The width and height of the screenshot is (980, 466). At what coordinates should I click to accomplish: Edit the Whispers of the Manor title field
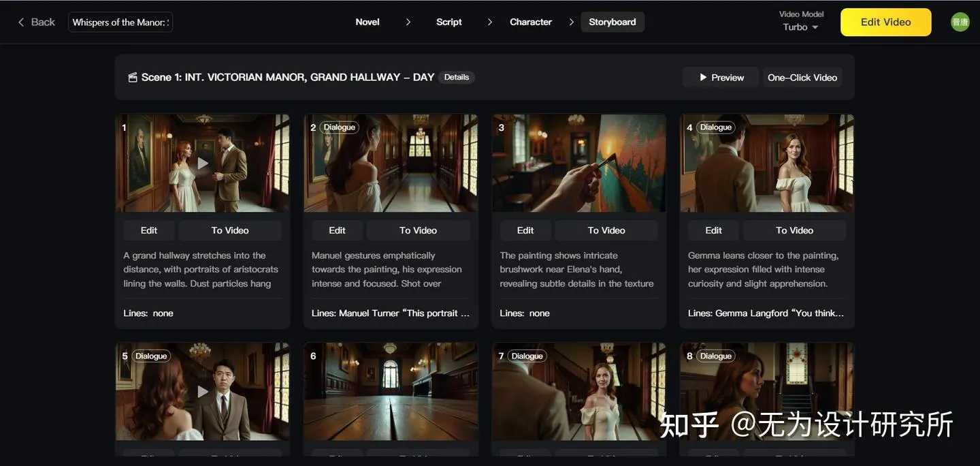click(120, 22)
